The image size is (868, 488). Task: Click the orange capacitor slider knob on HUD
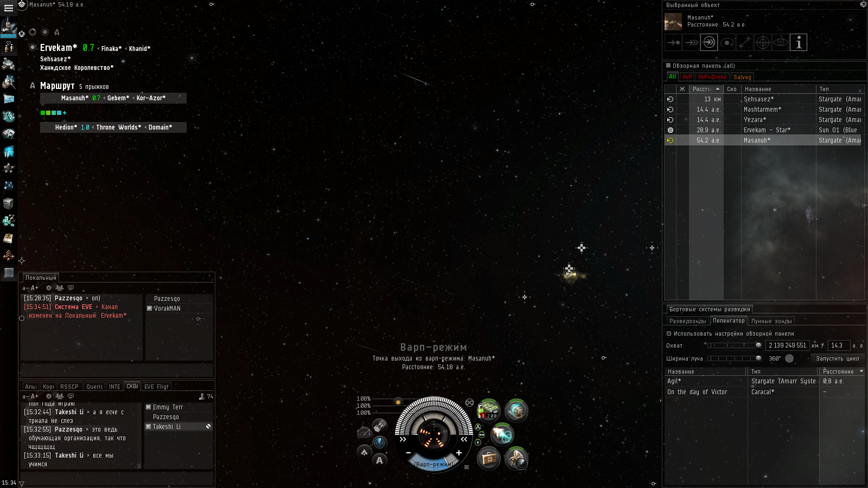[x=398, y=402]
